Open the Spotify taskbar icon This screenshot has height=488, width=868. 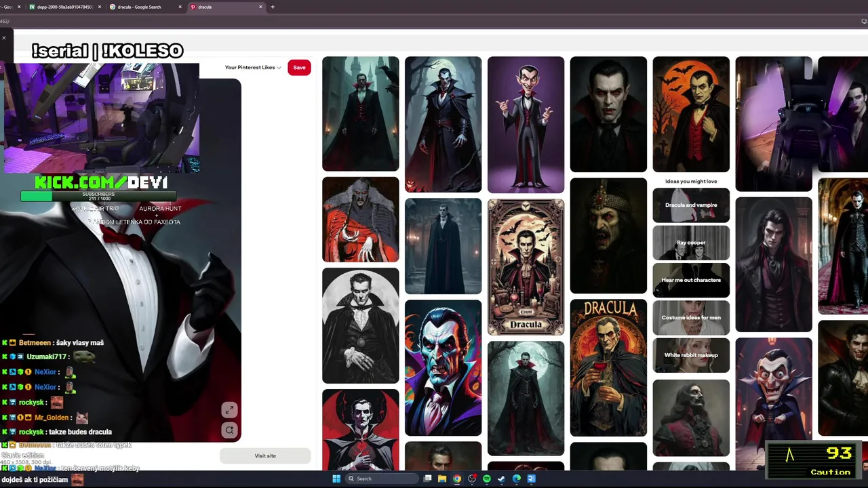tap(487, 479)
